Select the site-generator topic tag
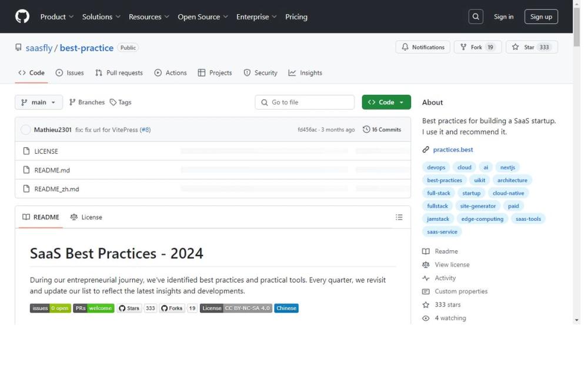Image resolution: width=588 pixels, height=368 pixels. coord(477,205)
